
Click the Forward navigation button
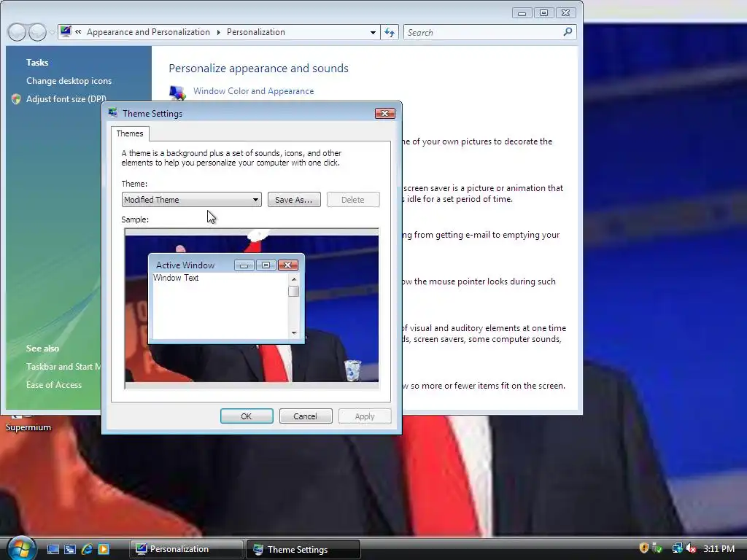(37, 32)
